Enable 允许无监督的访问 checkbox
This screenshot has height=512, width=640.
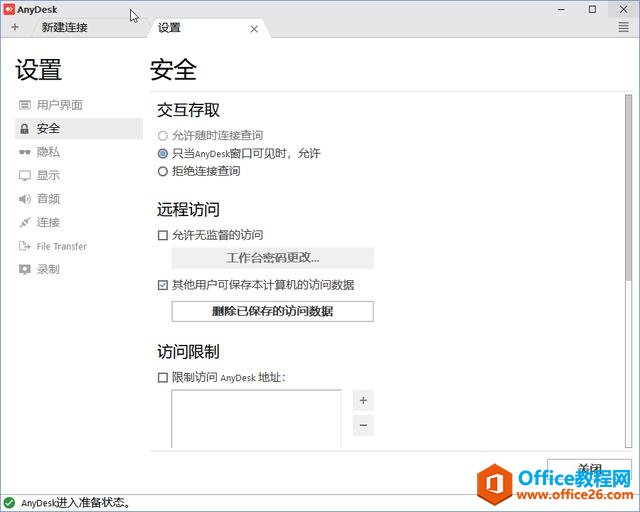pos(163,235)
